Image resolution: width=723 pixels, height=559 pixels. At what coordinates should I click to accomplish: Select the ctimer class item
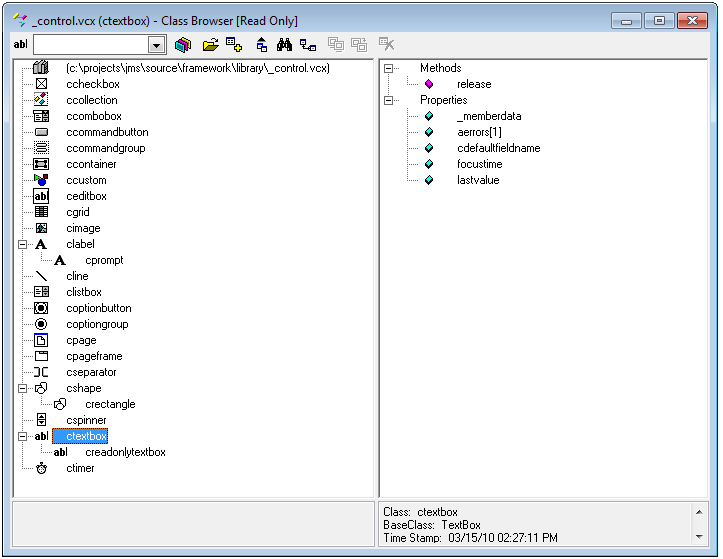pos(80,468)
